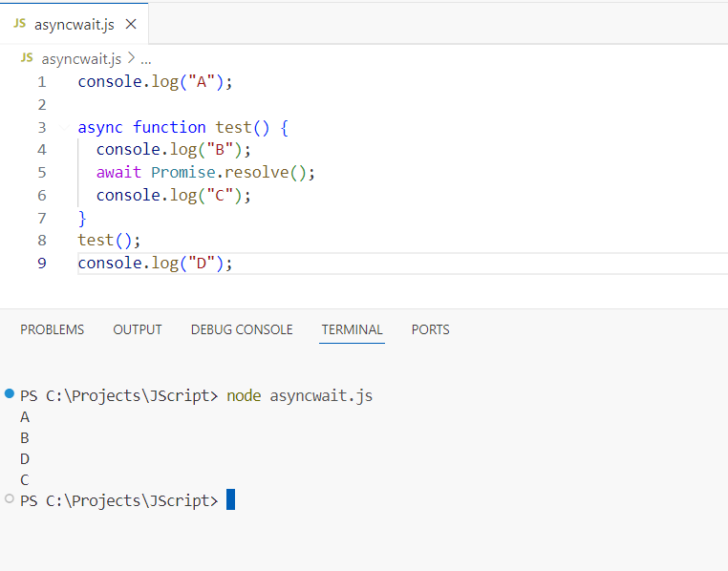Click the JS icon in the breadcrumb bar
The image size is (728, 571).
click(27, 58)
